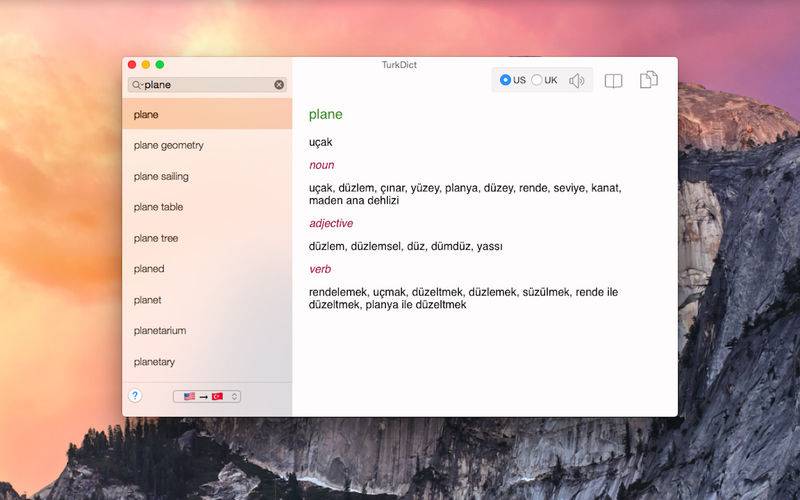800x500 pixels.
Task: Click the green 'plane' headword
Action: (x=326, y=114)
